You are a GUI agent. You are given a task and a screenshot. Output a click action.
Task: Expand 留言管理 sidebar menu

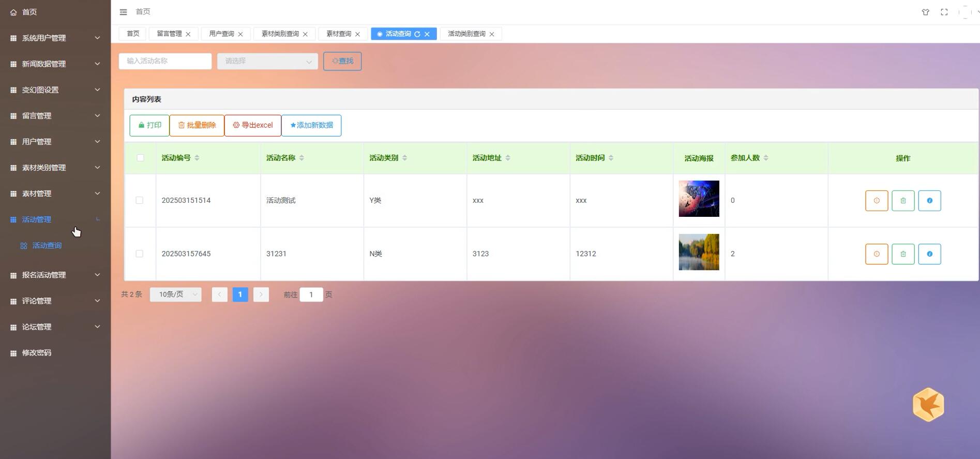click(55, 115)
